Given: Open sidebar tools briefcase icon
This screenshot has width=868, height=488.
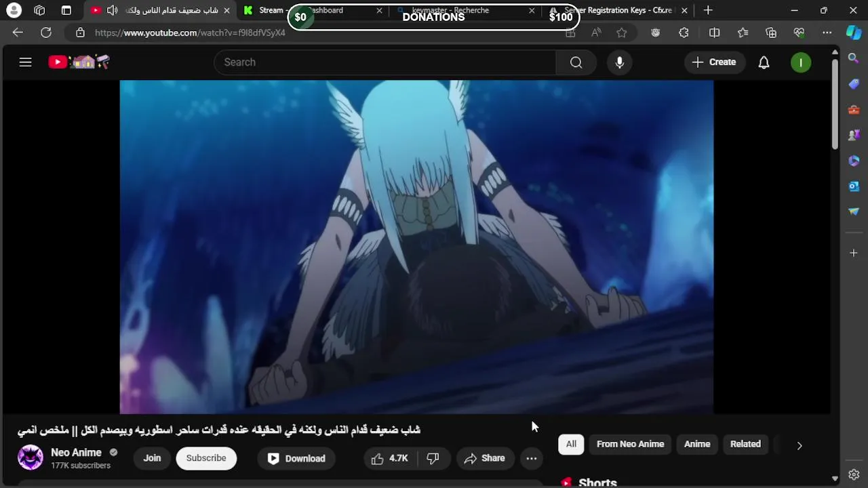Looking at the screenshot, I should [854, 110].
